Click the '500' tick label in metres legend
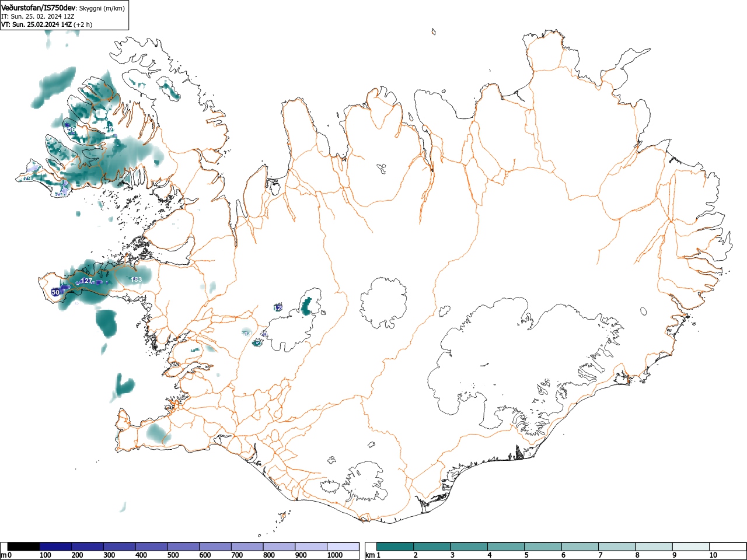This screenshot has width=747, height=560. tap(173, 555)
